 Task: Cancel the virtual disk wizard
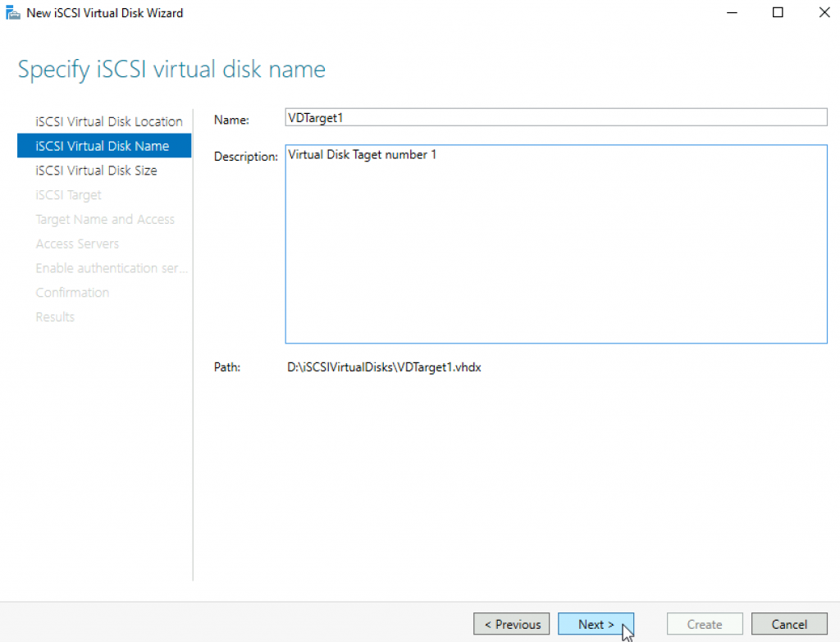coord(789,624)
